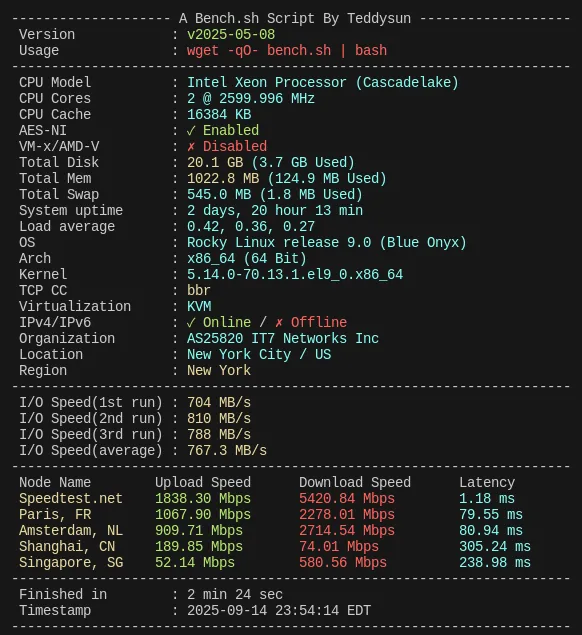Click the bbr TCP CC value
The width and height of the screenshot is (582, 635).
point(198,291)
